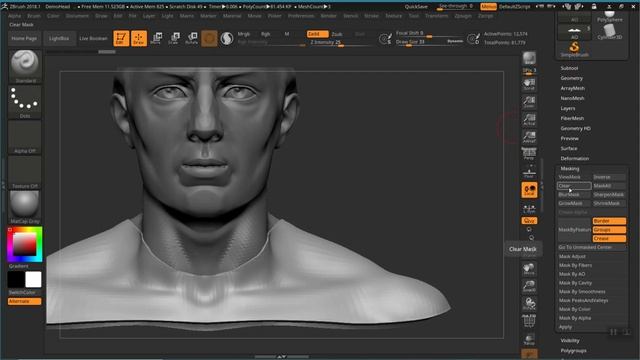Open the Texture Off selector
The width and height of the screenshot is (640, 360).
click(x=25, y=172)
